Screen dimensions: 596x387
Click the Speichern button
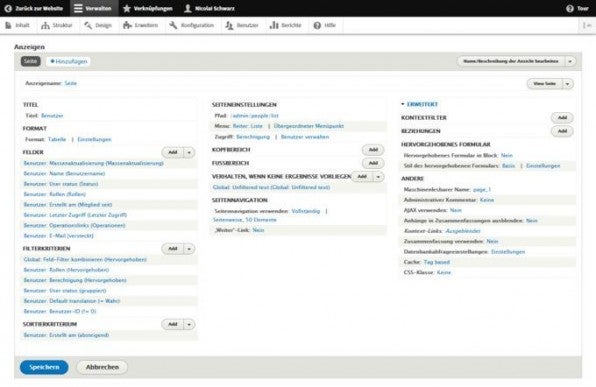click(44, 367)
